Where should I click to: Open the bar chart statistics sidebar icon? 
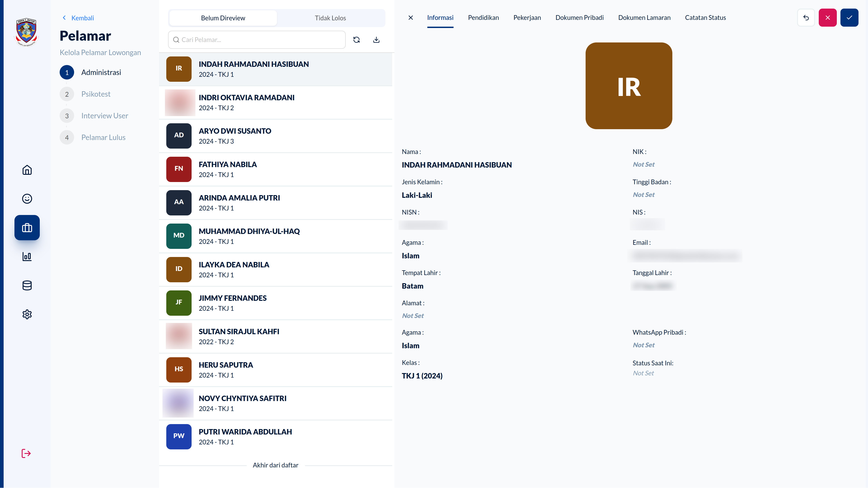(x=27, y=256)
